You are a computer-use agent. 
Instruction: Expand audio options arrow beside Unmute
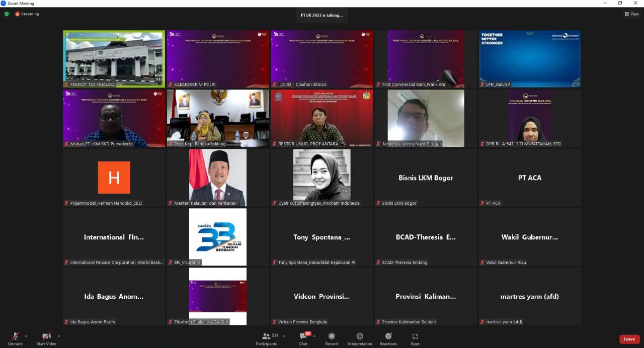click(26, 336)
